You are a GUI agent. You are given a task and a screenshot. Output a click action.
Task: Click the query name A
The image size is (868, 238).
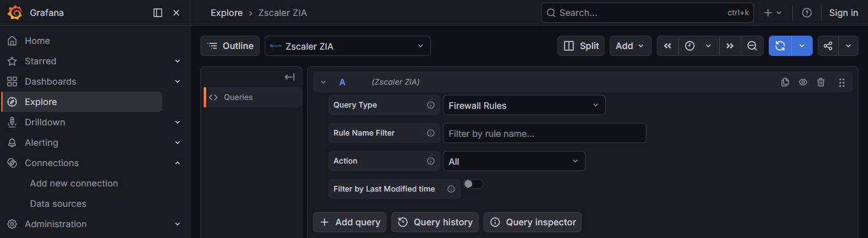[342, 82]
